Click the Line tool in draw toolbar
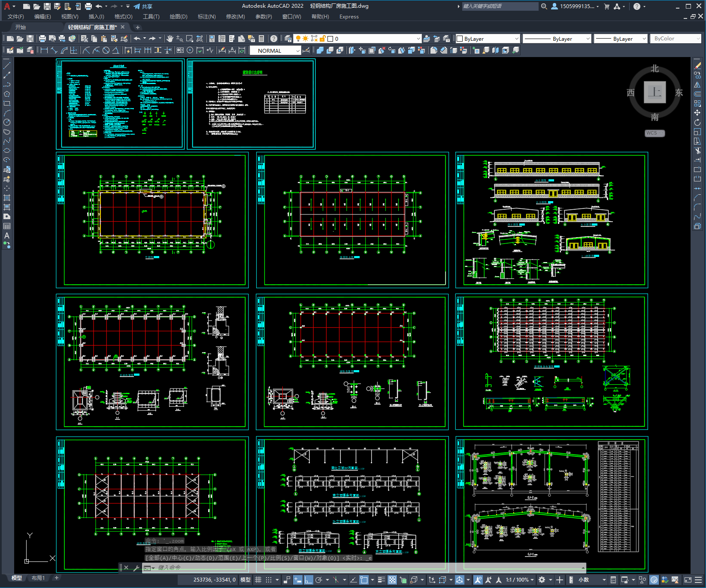The width and height of the screenshot is (706, 588). click(x=7, y=66)
